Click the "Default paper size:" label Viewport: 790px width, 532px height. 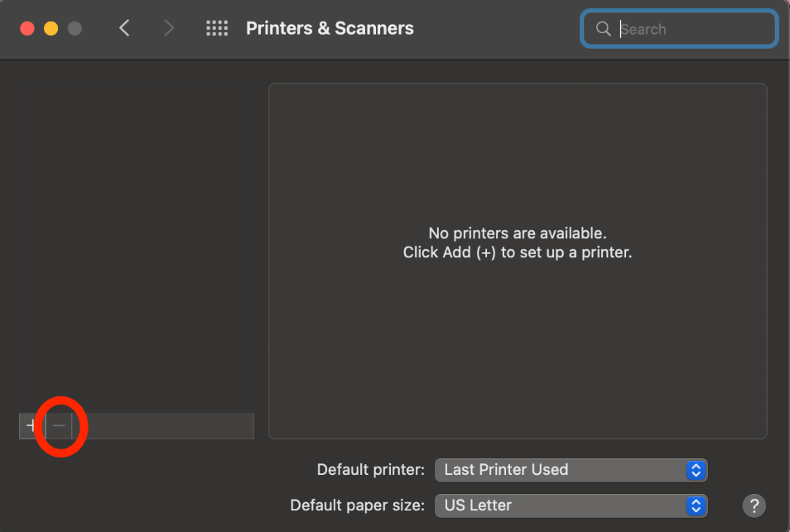point(357,506)
